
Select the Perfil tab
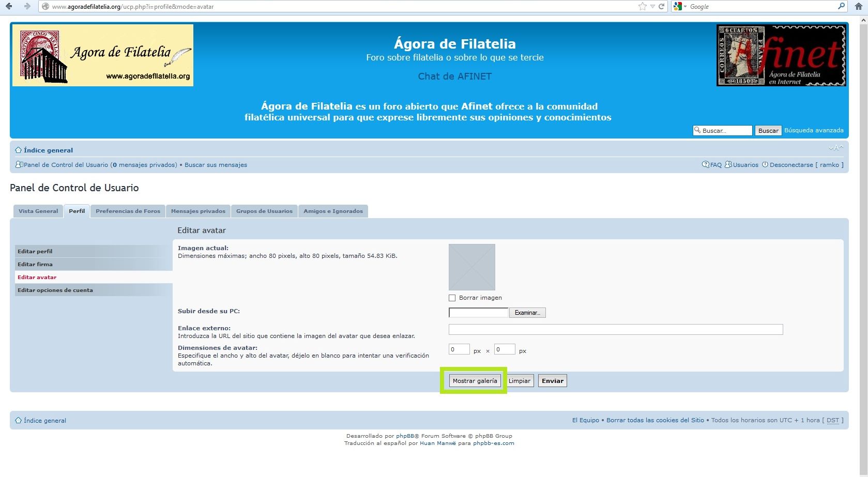pos(77,211)
